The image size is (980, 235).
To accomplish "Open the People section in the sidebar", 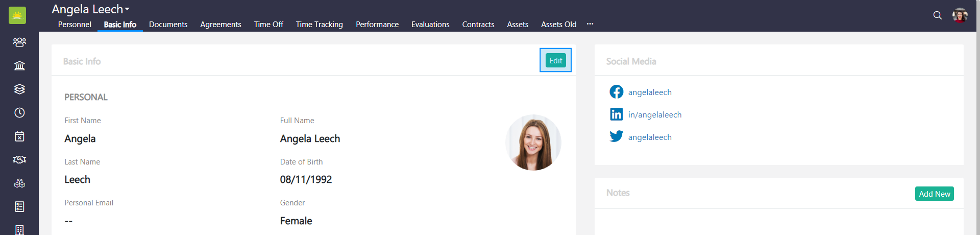I will (x=19, y=42).
